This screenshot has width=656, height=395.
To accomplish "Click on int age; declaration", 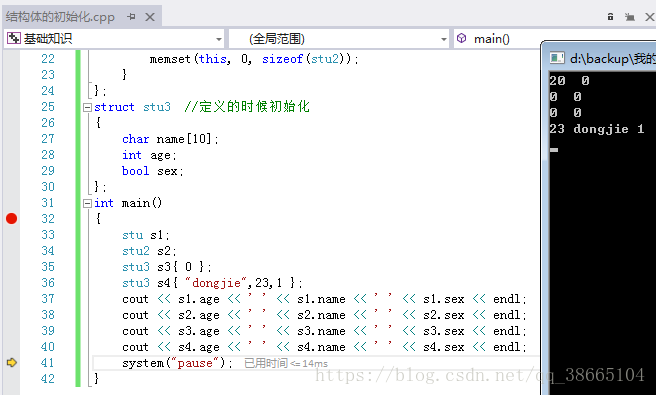I will tap(149, 155).
